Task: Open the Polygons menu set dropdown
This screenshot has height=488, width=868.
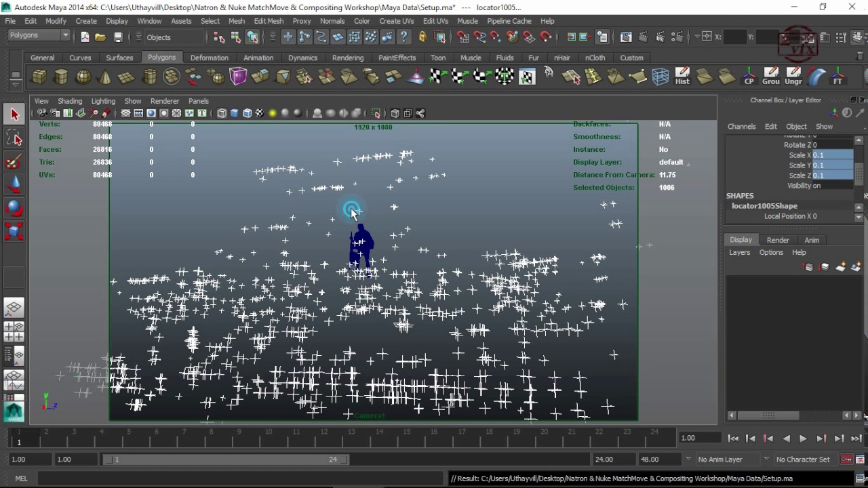Action: 39,36
